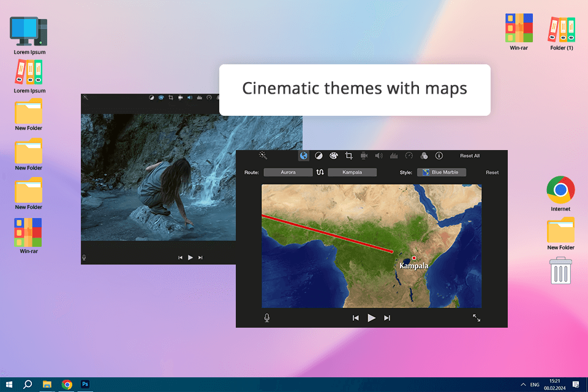
Task: Click the info icon in map window
Action: (439, 156)
